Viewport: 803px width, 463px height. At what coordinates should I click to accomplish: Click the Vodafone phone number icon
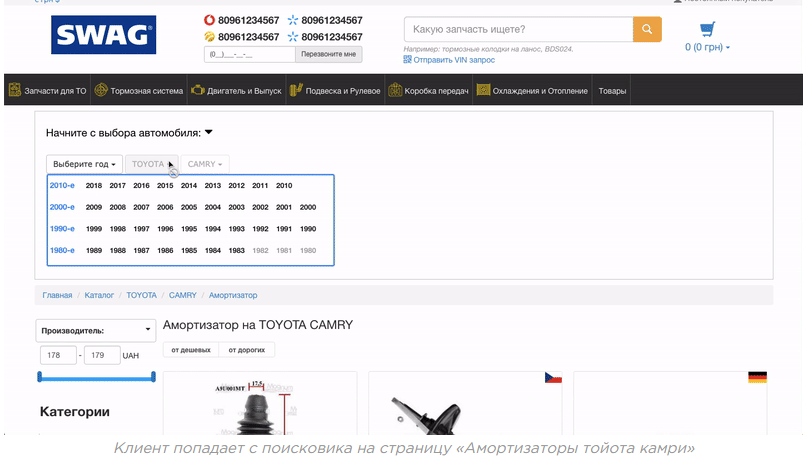click(209, 20)
